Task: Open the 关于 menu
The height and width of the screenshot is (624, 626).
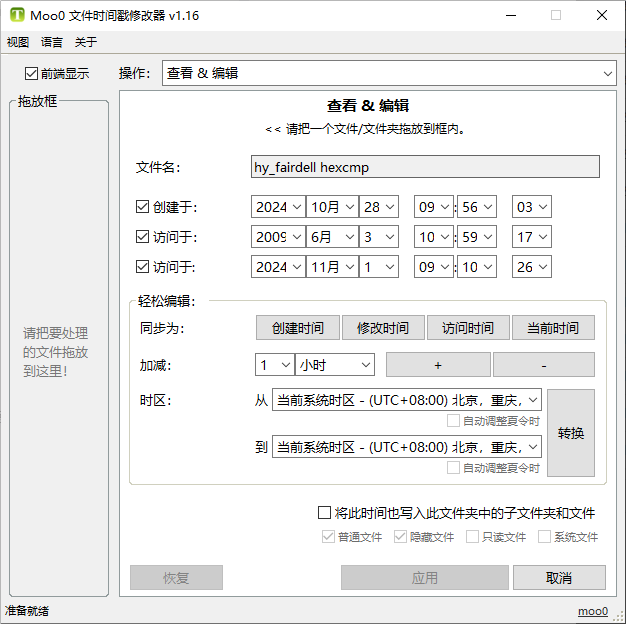Action: [86, 42]
